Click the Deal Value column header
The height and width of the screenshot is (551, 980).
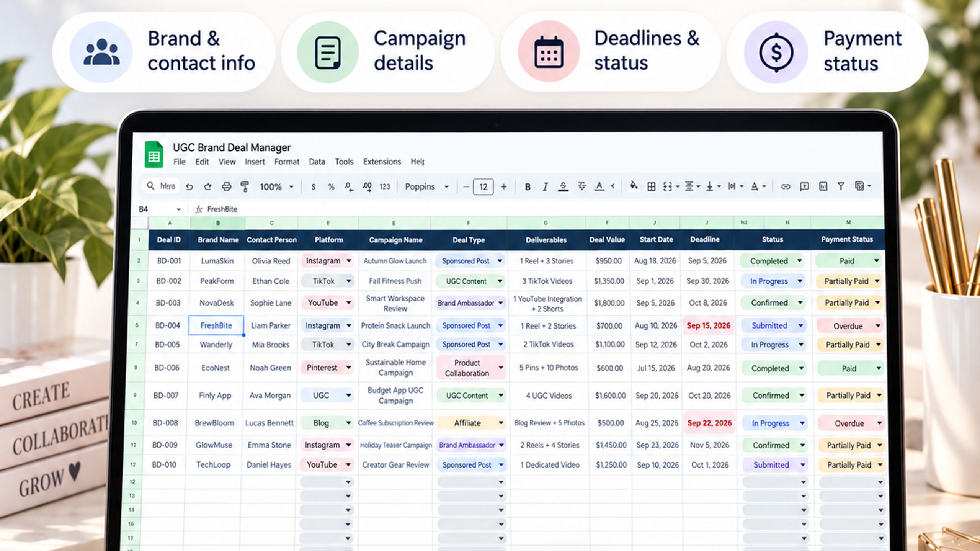pyautogui.click(x=607, y=240)
